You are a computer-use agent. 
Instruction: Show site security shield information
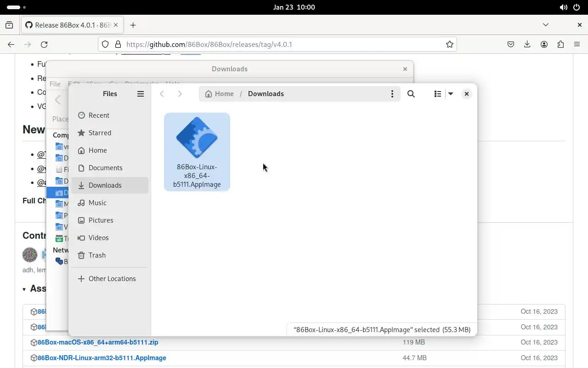pyautogui.click(x=105, y=45)
